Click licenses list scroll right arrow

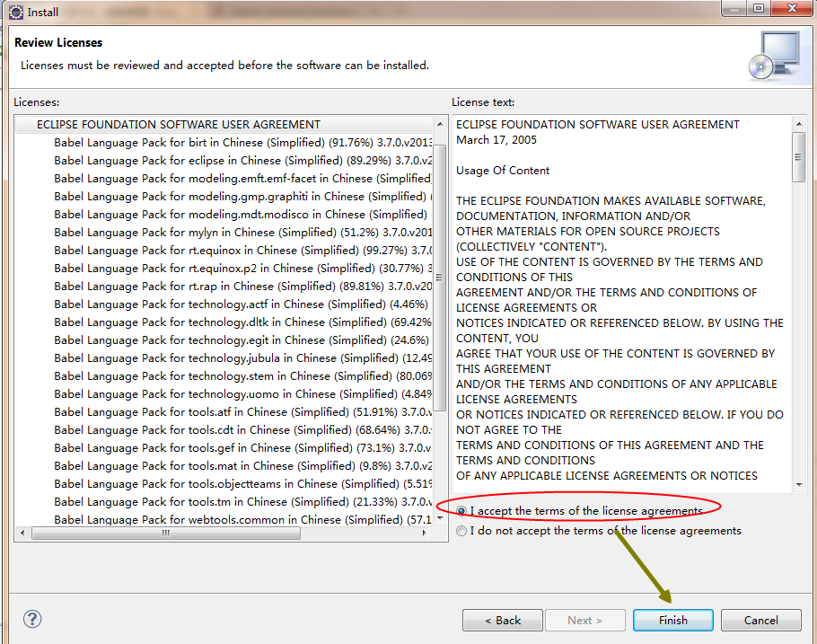click(x=424, y=533)
